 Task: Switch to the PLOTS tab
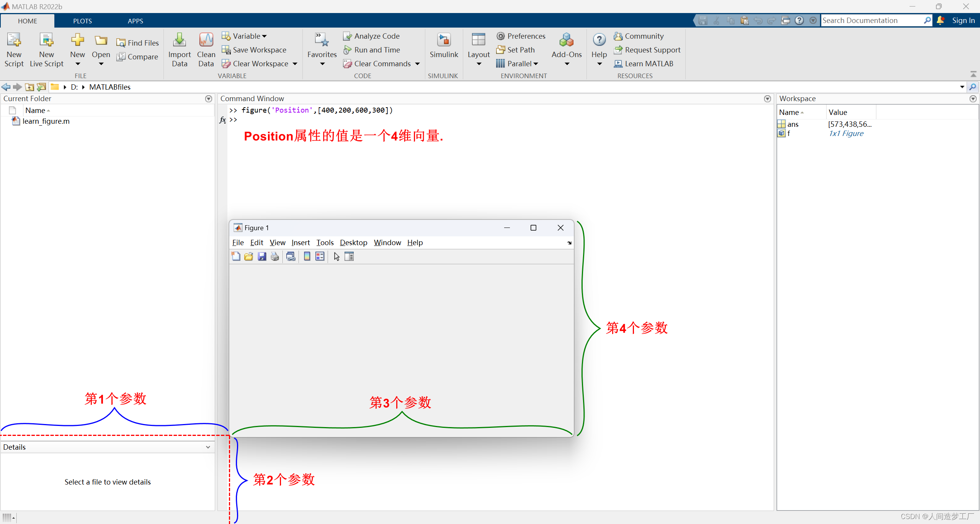pos(82,21)
